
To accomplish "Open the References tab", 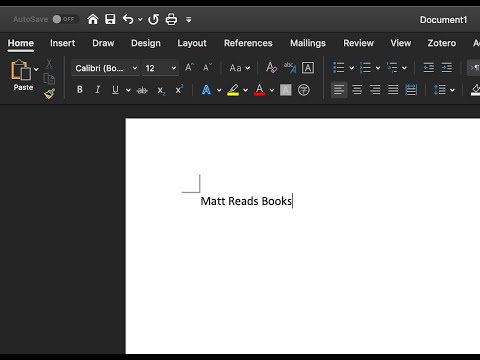I will pos(248,43).
